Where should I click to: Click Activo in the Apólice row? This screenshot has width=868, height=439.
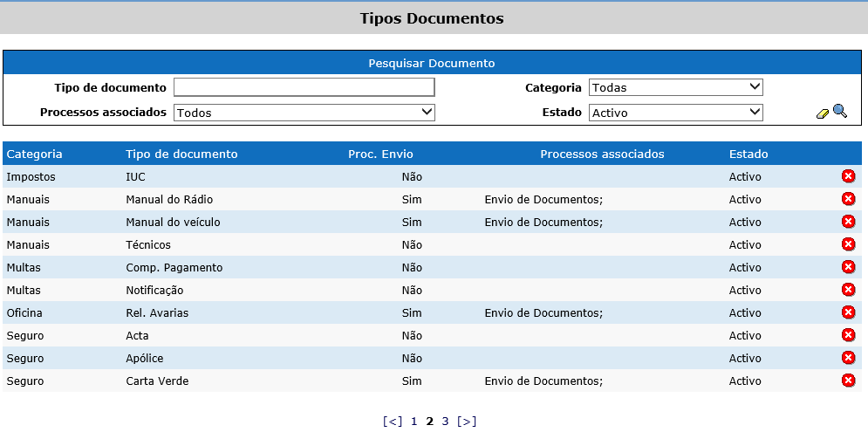(x=745, y=358)
